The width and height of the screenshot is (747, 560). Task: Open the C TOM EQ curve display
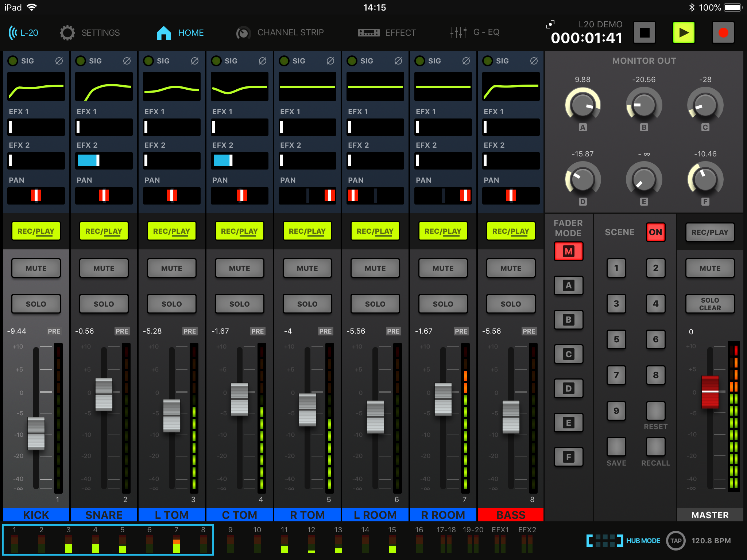(x=239, y=86)
